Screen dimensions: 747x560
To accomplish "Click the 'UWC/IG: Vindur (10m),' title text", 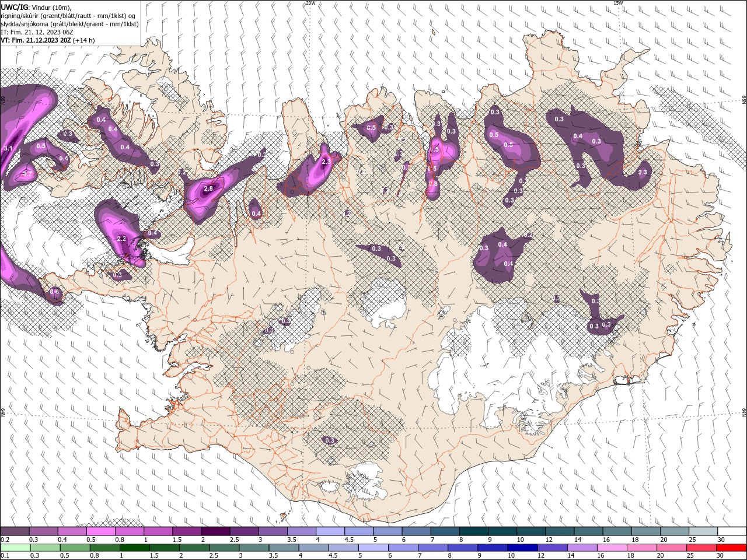I will click(x=36, y=7).
